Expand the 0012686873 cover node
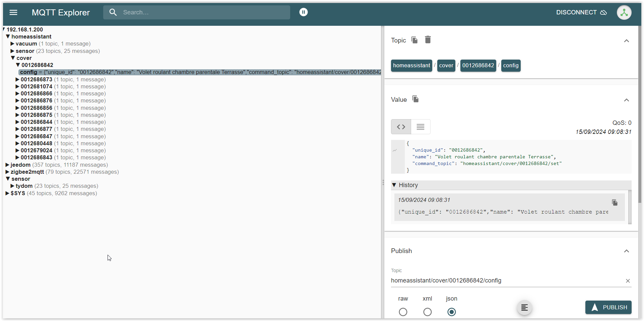This screenshot has width=644, height=321. (x=17, y=79)
